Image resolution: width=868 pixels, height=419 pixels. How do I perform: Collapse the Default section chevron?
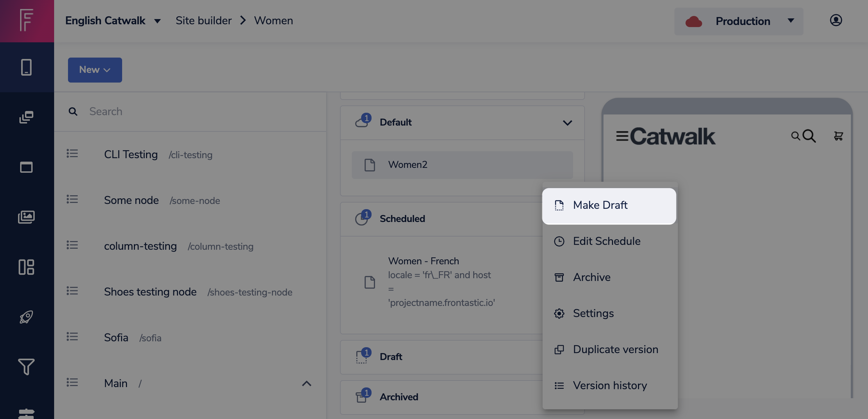pos(567,123)
